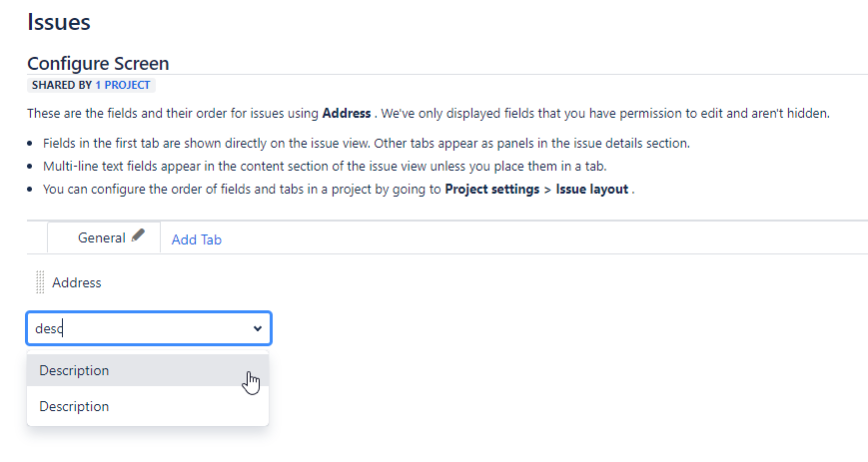Click the drag handle next to Address
Viewport: 868px width, 462px height.
(x=40, y=282)
